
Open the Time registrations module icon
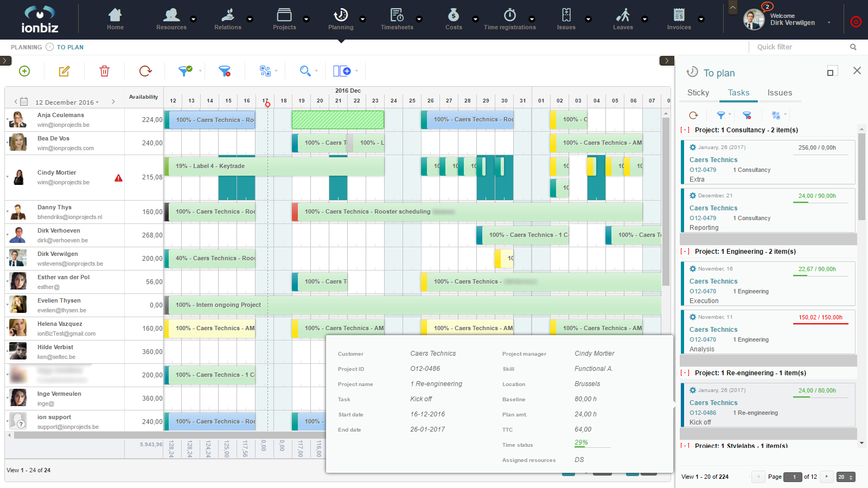[x=510, y=15]
